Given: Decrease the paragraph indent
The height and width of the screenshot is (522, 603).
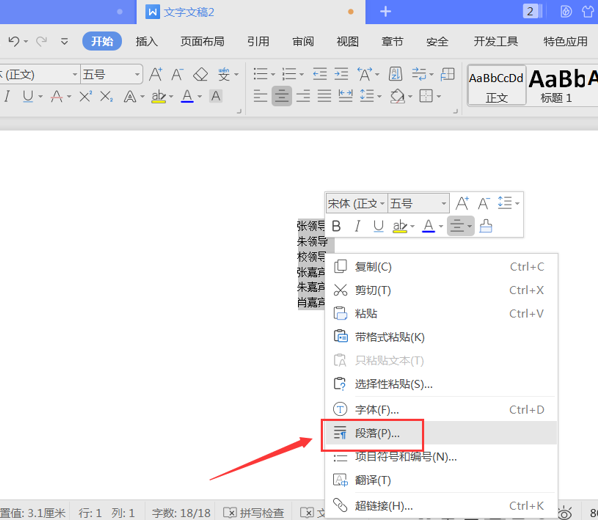Looking at the screenshot, I should [x=320, y=73].
